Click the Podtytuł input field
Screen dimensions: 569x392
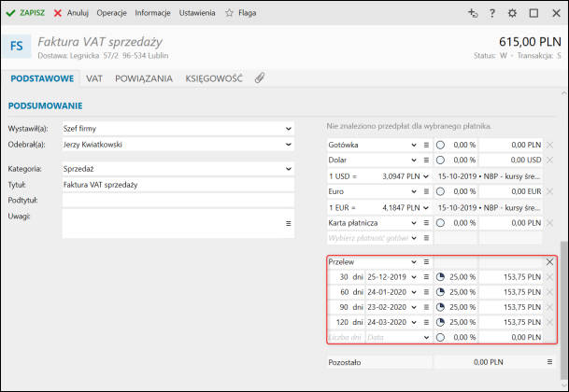(178, 200)
